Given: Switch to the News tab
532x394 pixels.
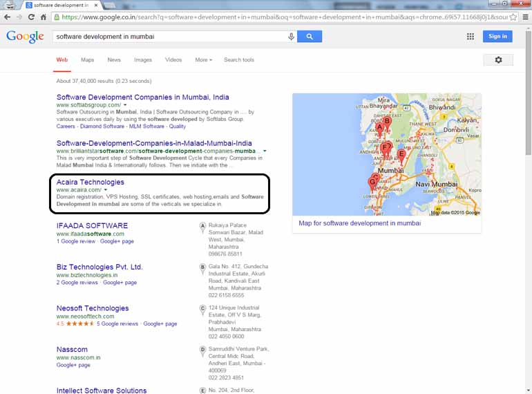Looking at the screenshot, I should pos(114,59).
